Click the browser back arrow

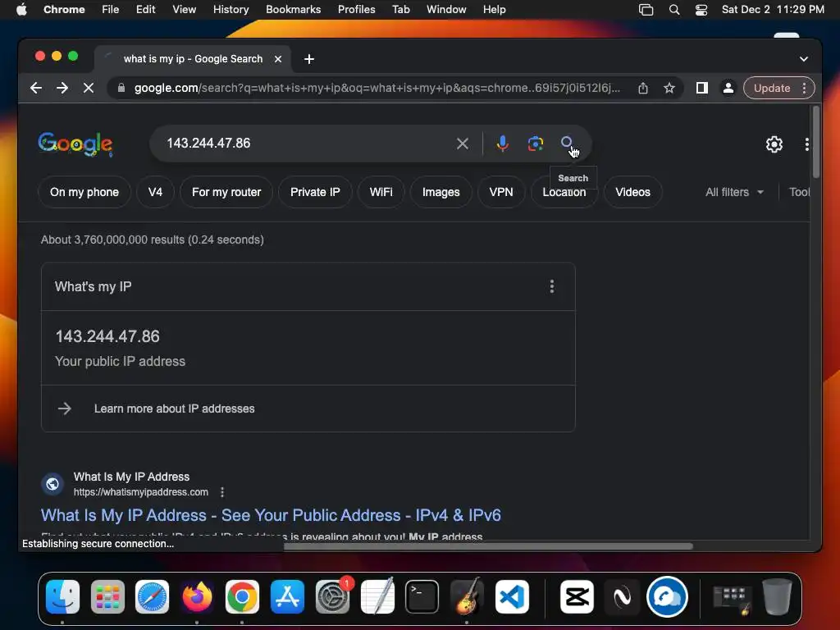36,88
